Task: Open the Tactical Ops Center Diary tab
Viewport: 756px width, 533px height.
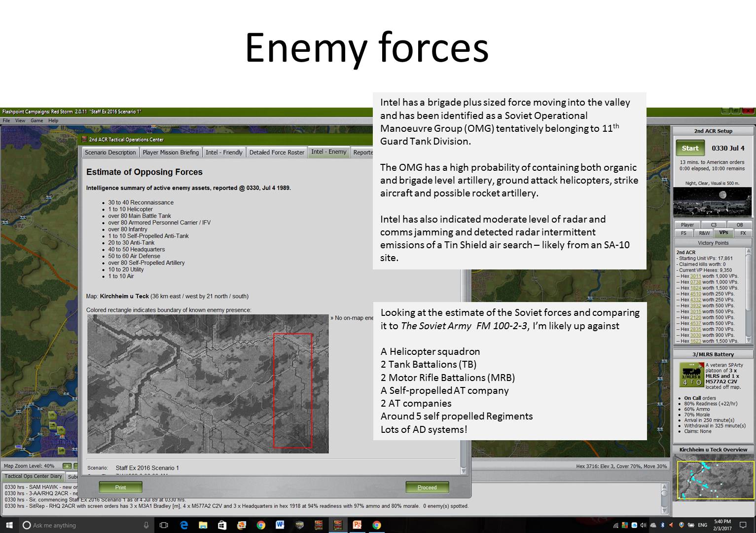Action: pyautogui.click(x=33, y=477)
